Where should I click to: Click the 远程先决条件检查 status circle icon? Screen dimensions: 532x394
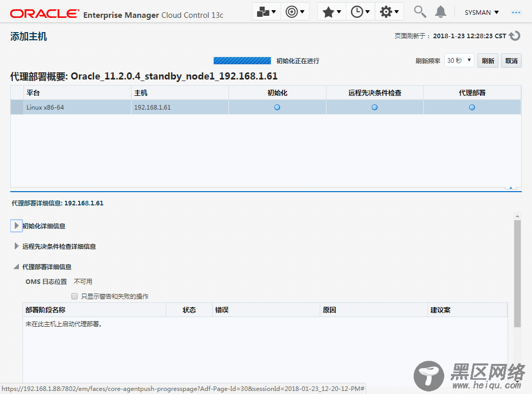click(374, 107)
